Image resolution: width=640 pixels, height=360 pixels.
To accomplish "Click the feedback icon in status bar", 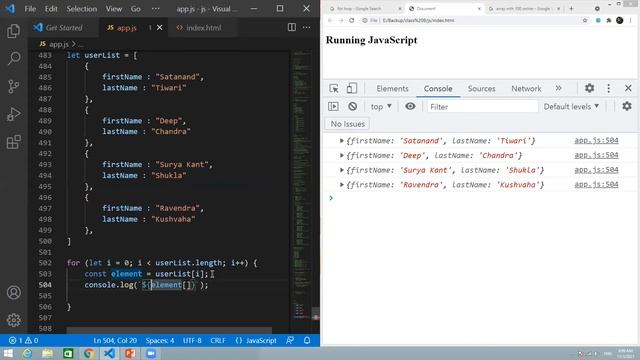I will [290, 340].
